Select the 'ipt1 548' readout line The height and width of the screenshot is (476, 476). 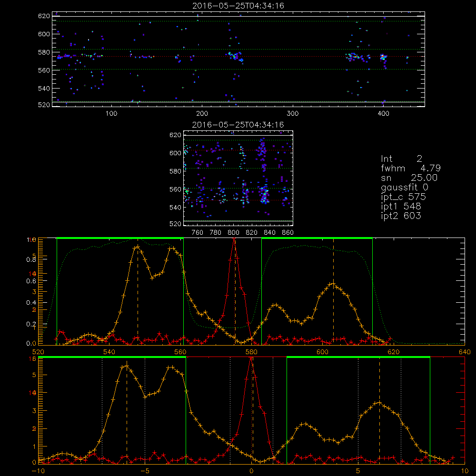(401, 207)
